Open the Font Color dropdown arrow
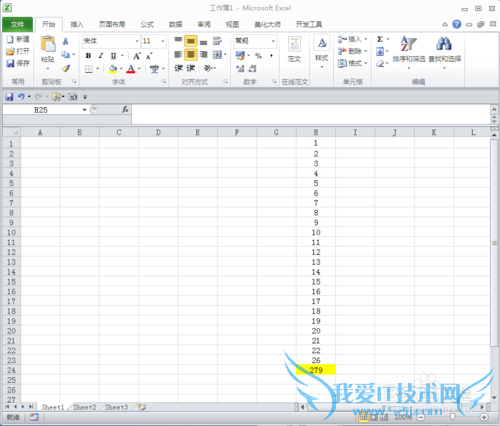This screenshot has height=426, width=500. click(x=139, y=69)
